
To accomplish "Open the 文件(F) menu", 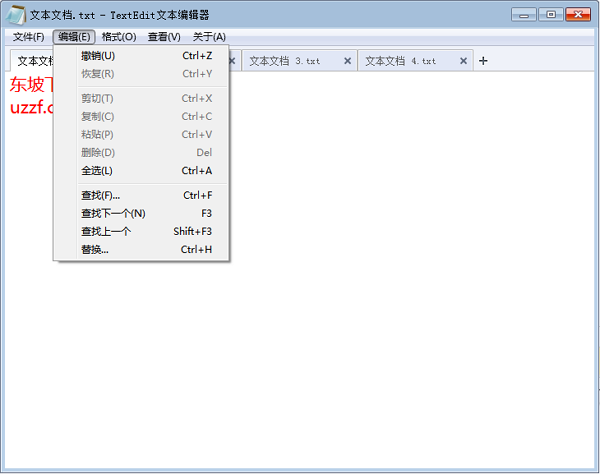I will coord(28,37).
